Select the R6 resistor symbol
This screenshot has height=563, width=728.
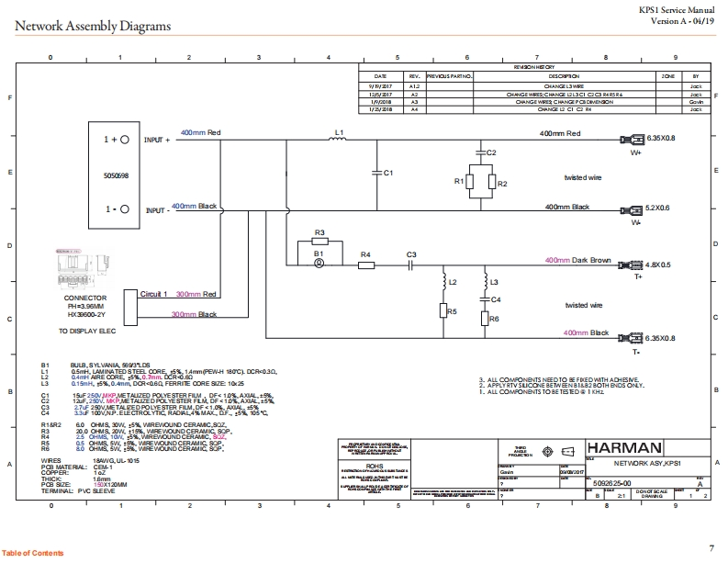[x=485, y=319]
